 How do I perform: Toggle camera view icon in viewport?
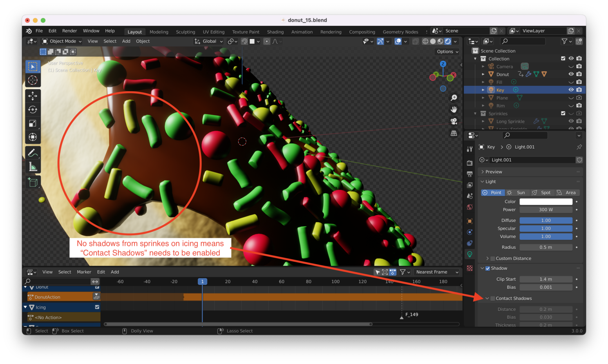[x=454, y=121]
